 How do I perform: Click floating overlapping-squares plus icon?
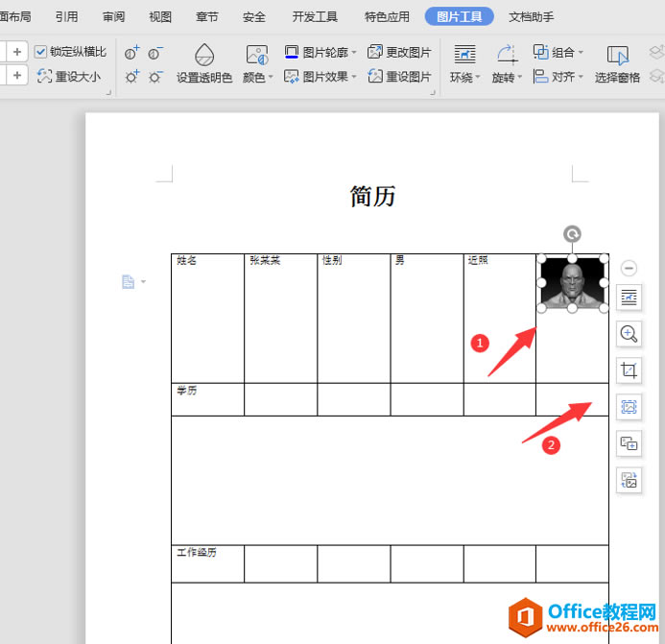coord(629,443)
